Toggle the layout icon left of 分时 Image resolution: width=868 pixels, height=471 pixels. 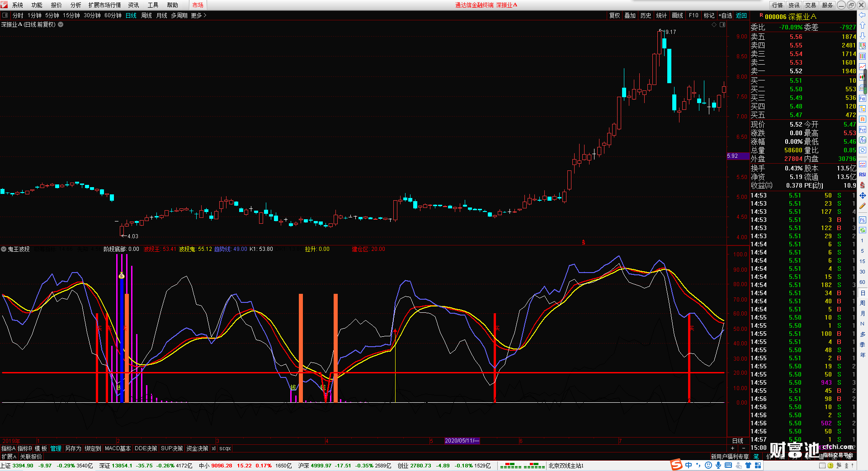tap(5, 15)
